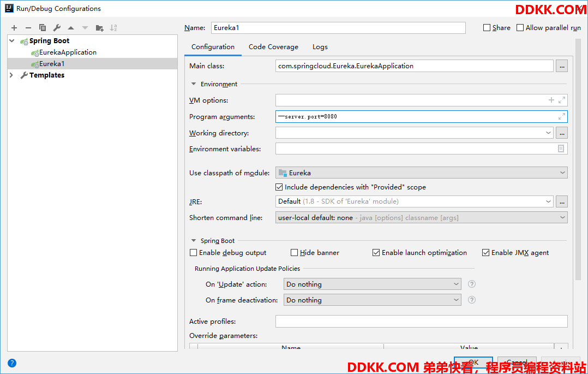The image size is (588, 374).
Task: Disable the Enable JMX agent checkbox
Action: pyautogui.click(x=486, y=253)
